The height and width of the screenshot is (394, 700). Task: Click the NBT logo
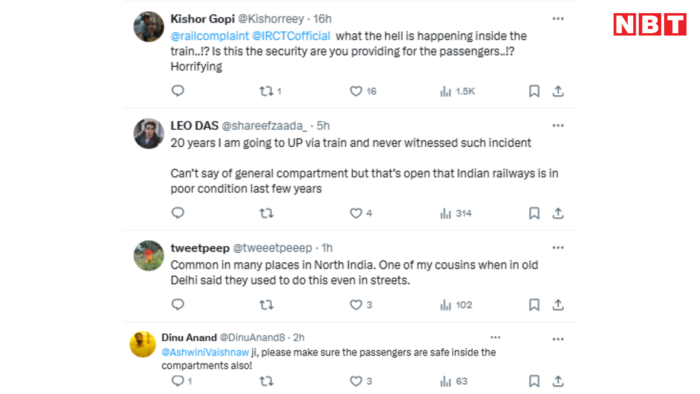click(x=650, y=24)
